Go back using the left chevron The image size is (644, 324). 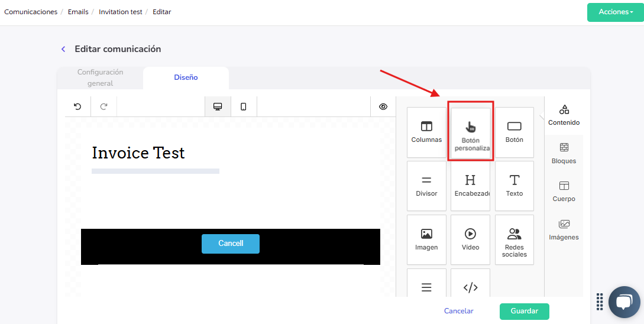(63, 49)
